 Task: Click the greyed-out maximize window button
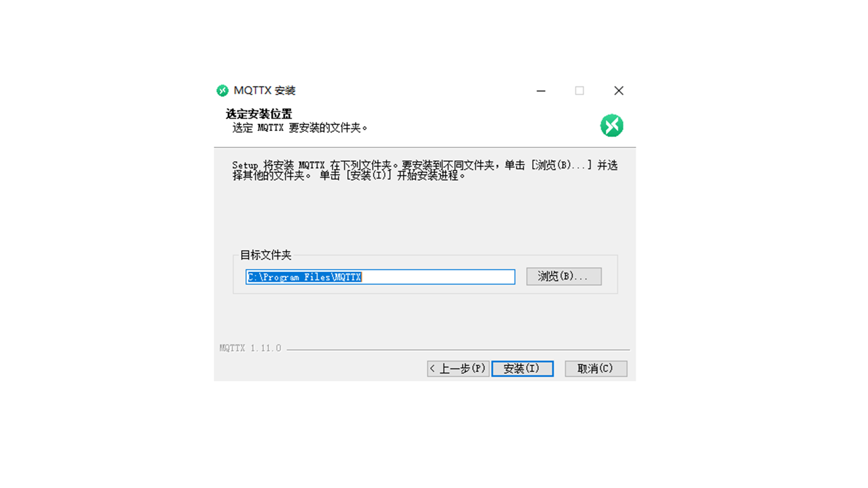coord(579,91)
